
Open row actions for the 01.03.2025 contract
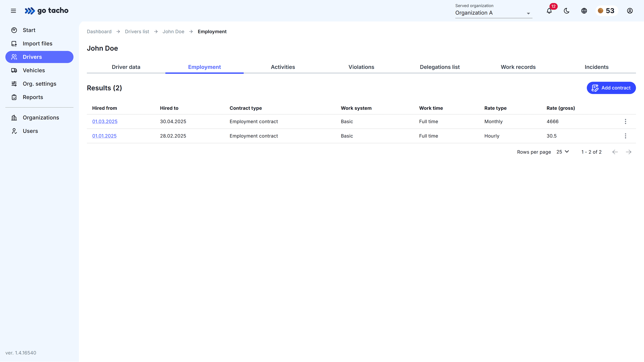(626, 122)
